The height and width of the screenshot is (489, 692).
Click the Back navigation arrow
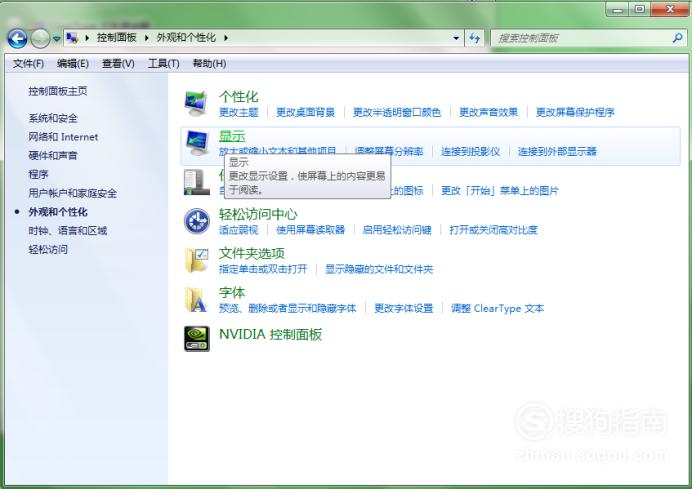click(17, 39)
